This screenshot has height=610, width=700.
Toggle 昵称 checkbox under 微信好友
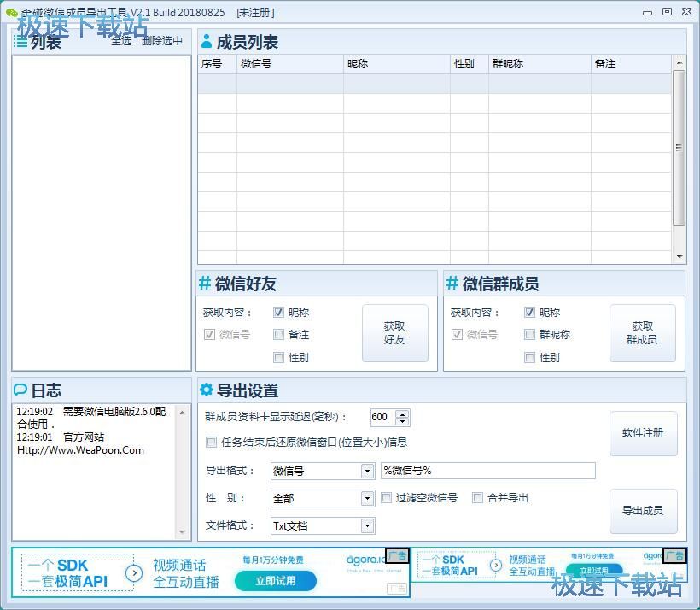point(278,312)
